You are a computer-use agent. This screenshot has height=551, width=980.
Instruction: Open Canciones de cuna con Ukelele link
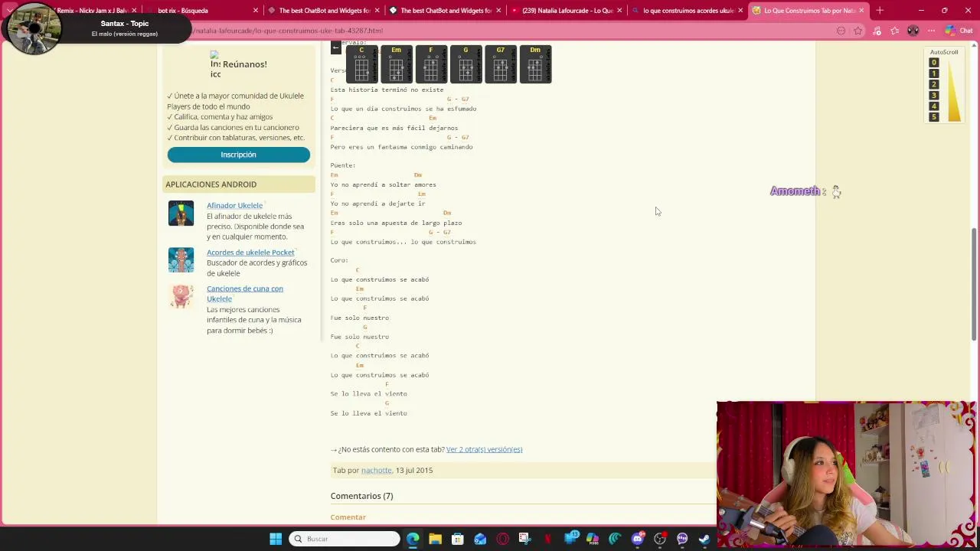[x=245, y=294]
